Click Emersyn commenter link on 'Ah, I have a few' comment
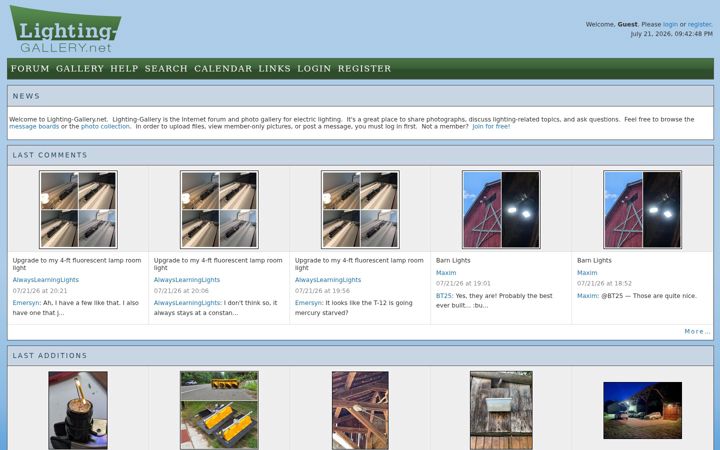This screenshot has width=720, height=450. [x=26, y=303]
